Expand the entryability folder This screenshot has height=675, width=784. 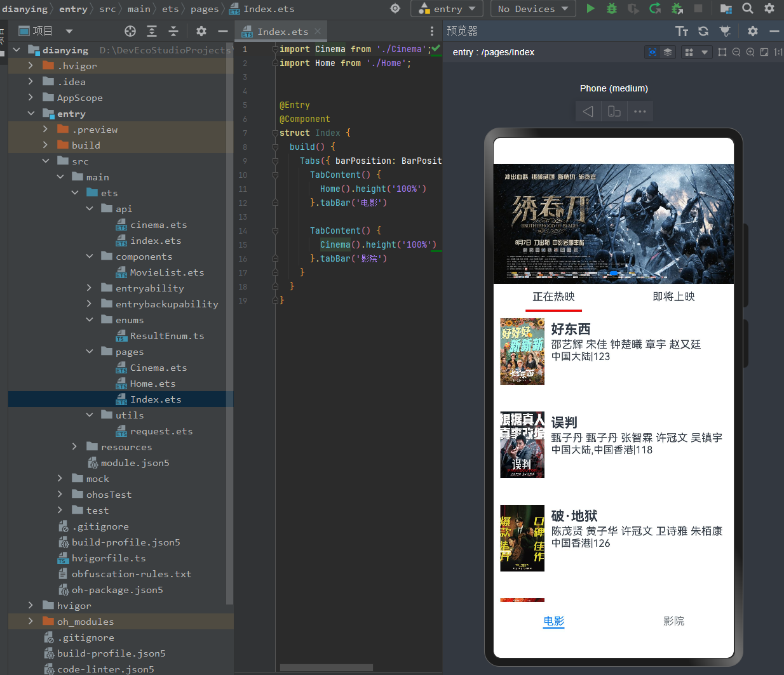click(90, 288)
